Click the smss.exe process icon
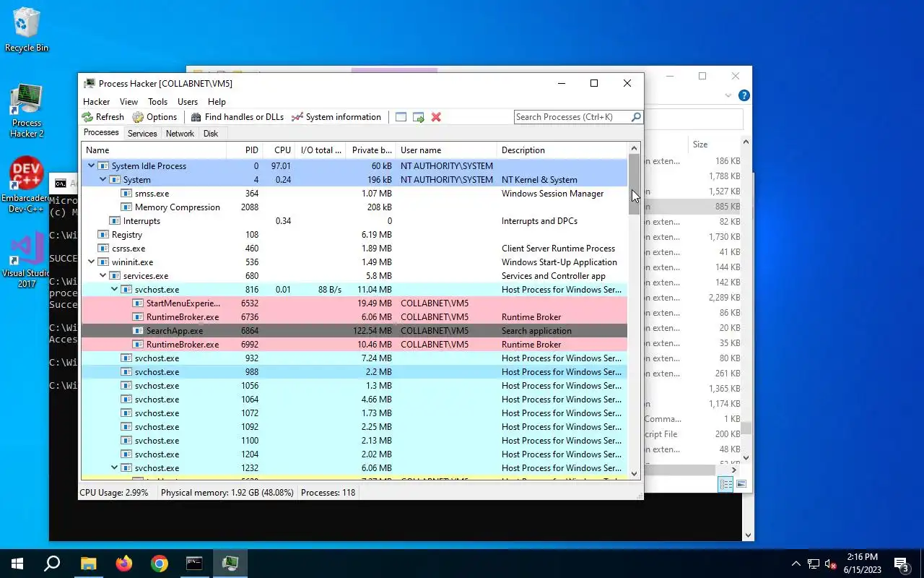This screenshot has width=924, height=578. (x=127, y=194)
